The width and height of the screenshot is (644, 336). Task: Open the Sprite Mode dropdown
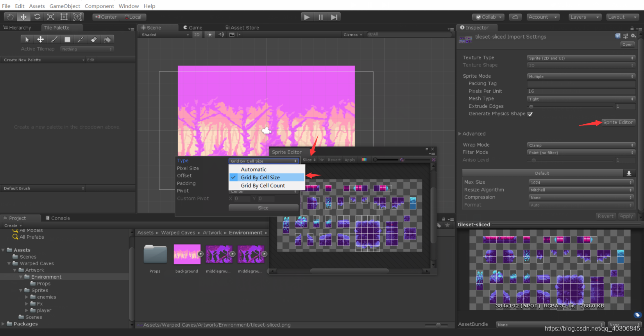tap(581, 77)
